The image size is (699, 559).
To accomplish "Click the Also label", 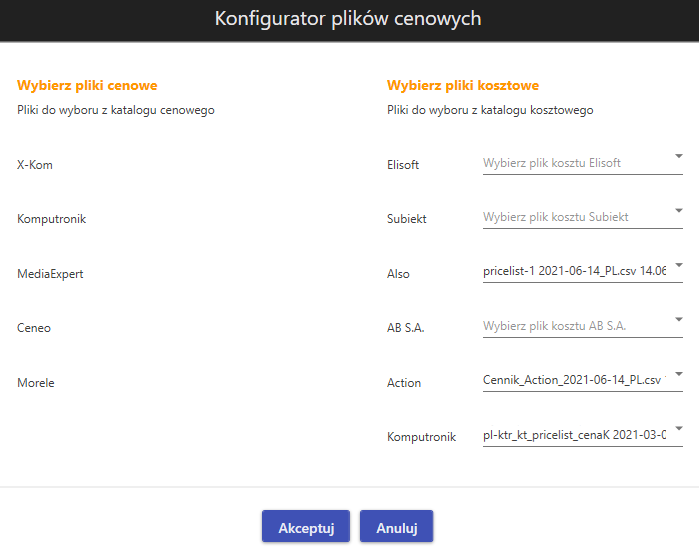I will coord(398,274).
